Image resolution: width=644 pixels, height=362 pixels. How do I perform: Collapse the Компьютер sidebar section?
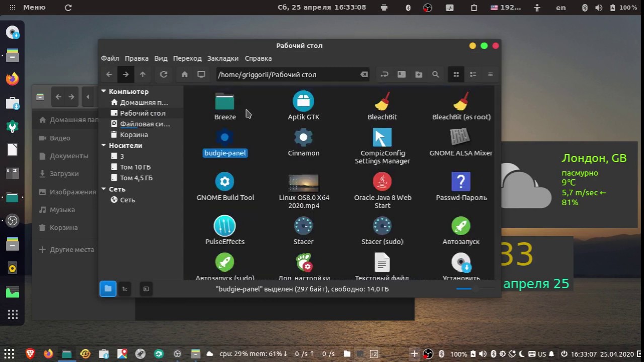tap(104, 92)
